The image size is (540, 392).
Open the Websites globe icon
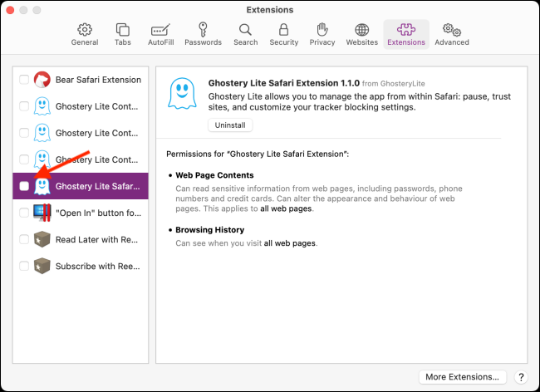361,30
